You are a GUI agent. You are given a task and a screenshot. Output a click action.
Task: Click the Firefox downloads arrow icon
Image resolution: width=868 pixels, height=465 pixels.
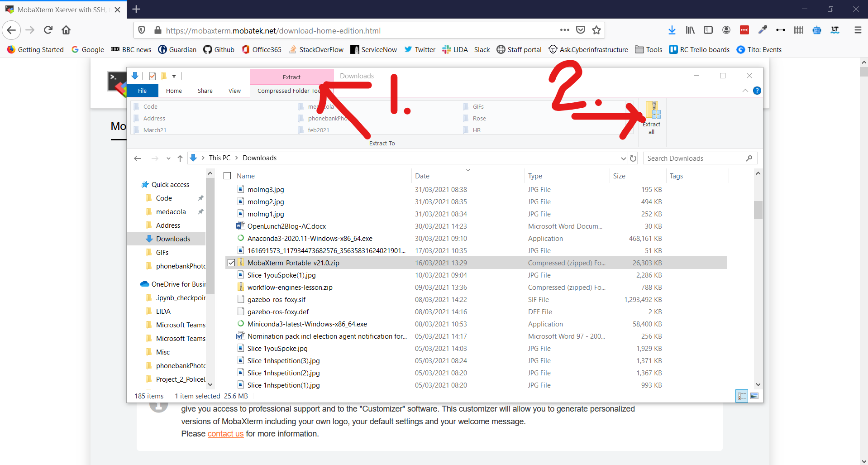672,30
